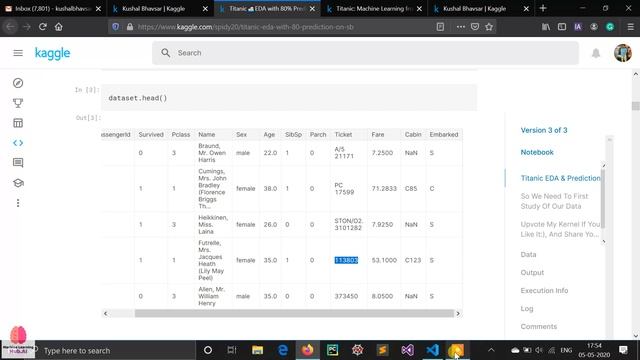Image resolution: width=640 pixels, height=360 pixels.
Task: Click the tracking protection shield icon
Action: tap(116, 27)
